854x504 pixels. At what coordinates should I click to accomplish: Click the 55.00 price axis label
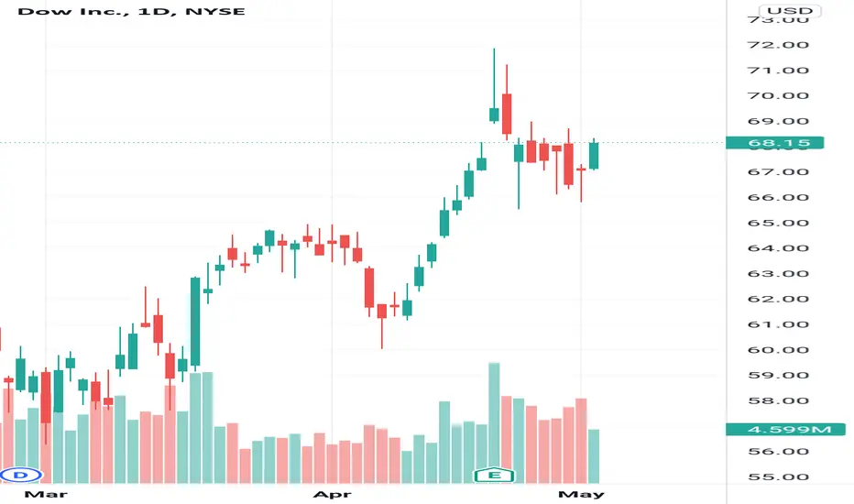(778, 477)
